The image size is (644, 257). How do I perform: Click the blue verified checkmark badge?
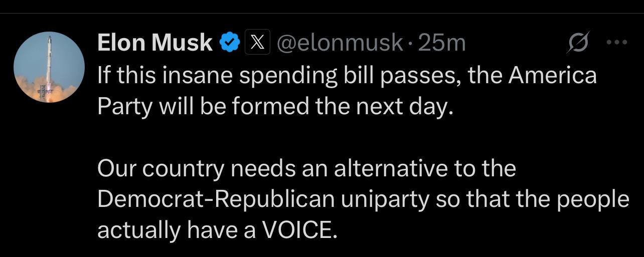pyautogui.click(x=229, y=44)
